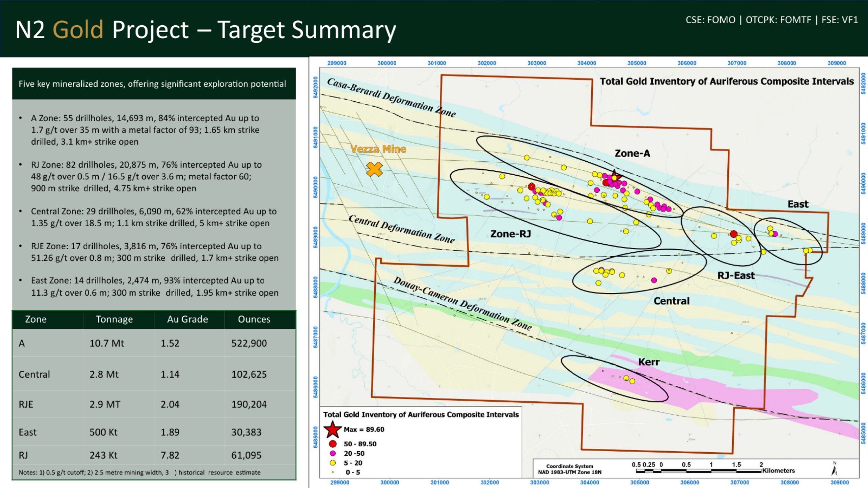
Task: Click the RJE row zone cell
Action: 26,404
